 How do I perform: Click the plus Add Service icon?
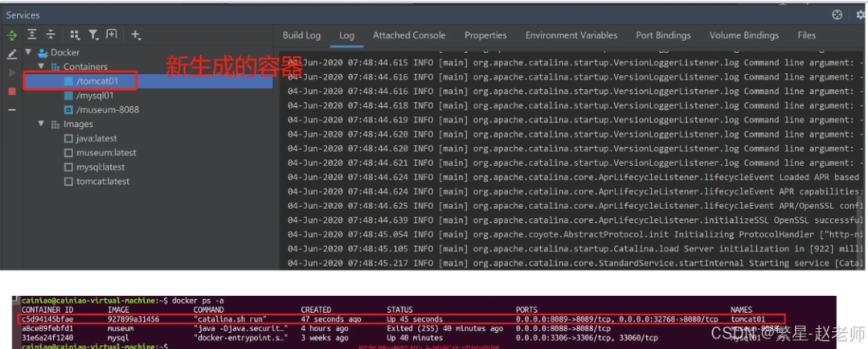[136, 35]
